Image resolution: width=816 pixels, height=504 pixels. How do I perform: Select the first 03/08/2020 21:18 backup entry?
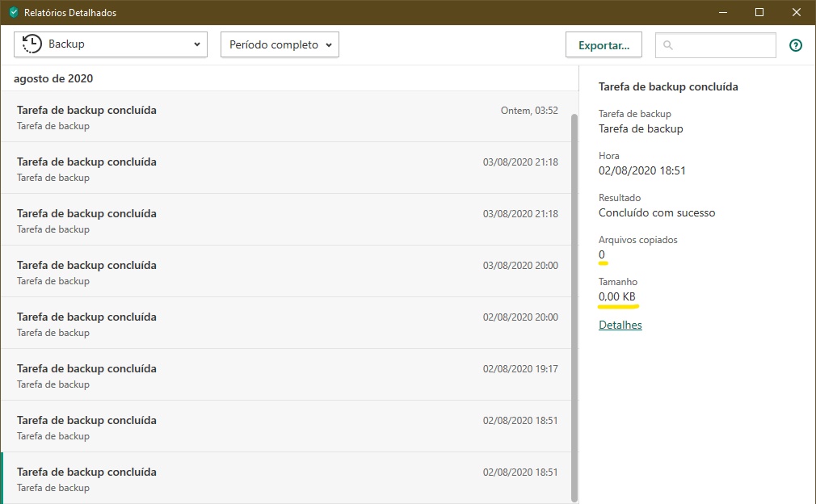287,169
